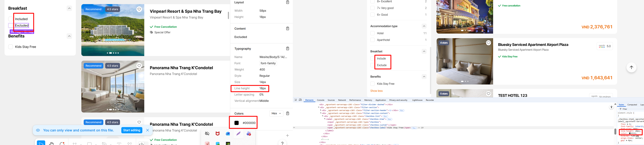The image size is (644, 145).
Task: Switch to the Sources tab
Action: click(331, 100)
